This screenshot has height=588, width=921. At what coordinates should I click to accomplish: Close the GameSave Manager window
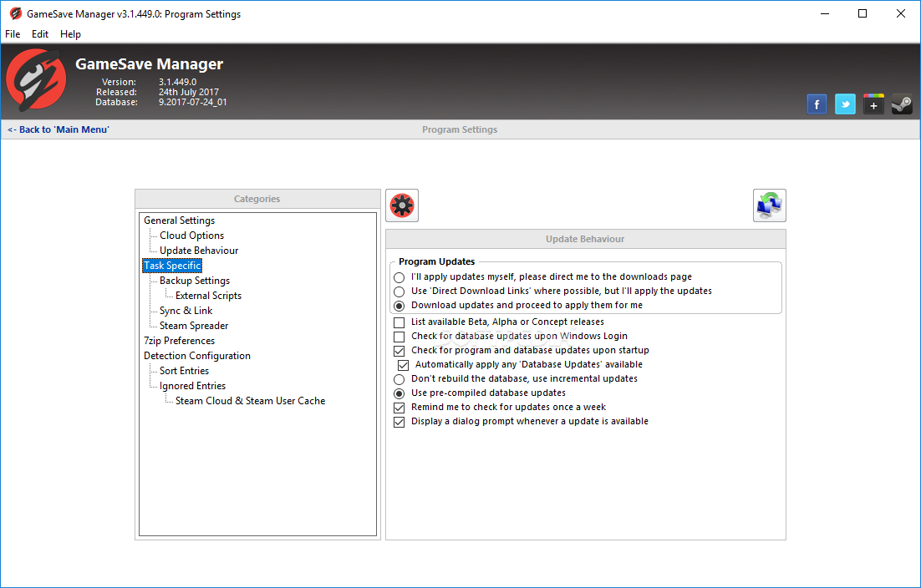900,13
